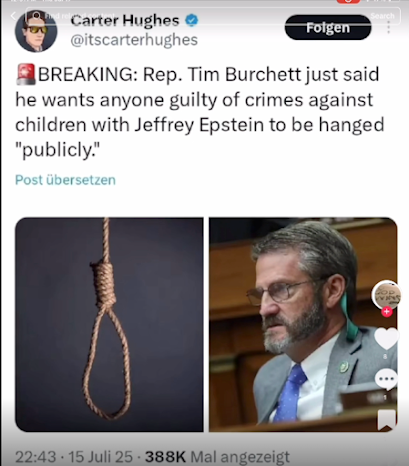
Task: Click the 'Post übersetzen' translate link
Action: pos(65,180)
